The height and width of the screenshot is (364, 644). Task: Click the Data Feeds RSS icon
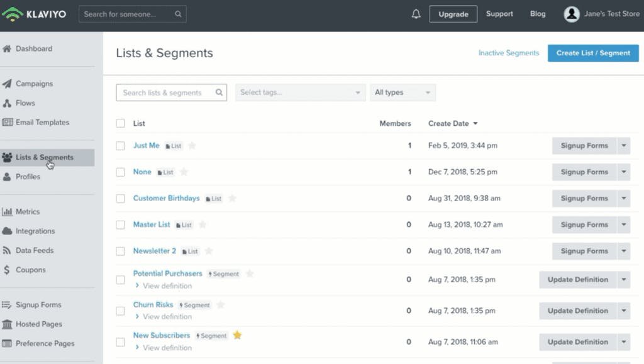[6, 250]
